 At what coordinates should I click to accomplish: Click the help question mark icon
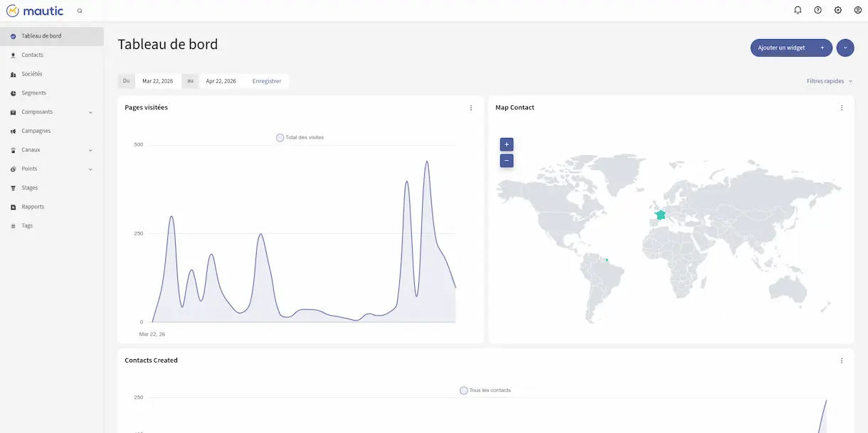[x=817, y=10]
